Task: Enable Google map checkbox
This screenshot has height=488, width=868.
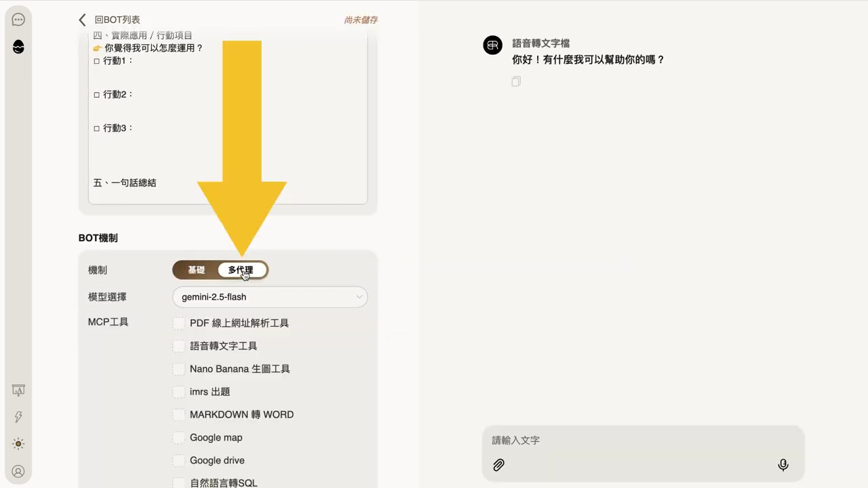Action: pos(178,438)
